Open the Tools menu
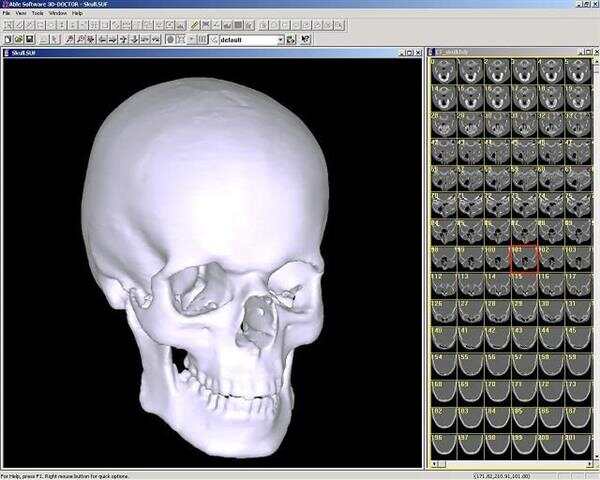 [37, 13]
